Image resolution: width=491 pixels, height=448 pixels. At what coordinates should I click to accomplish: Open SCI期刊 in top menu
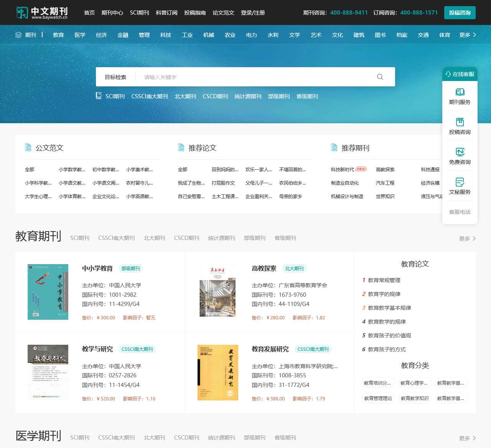pos(139,13)
